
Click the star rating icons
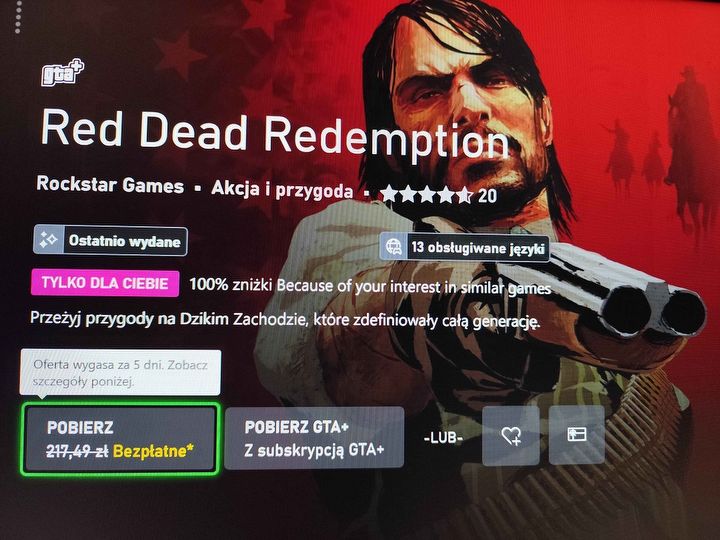pyautogui.click(x=426, y=194)
